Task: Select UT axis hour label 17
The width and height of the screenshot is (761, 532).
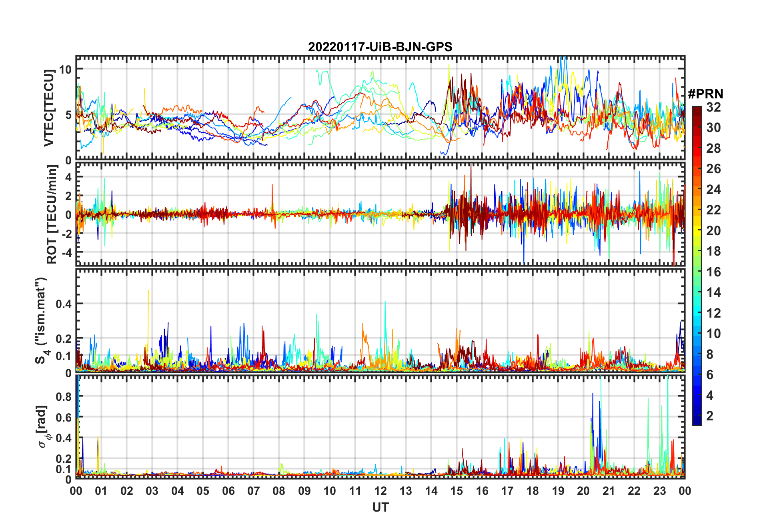Action: point(507,491)
